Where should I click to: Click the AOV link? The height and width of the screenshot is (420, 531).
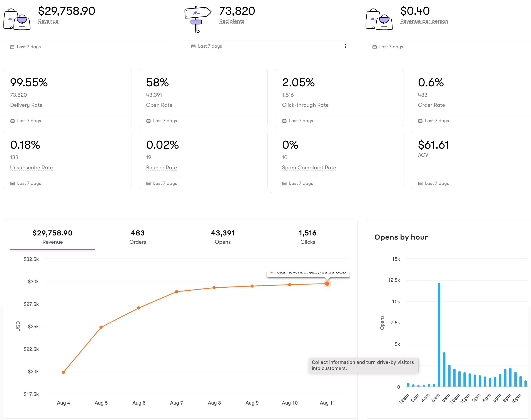coord(423,155)
